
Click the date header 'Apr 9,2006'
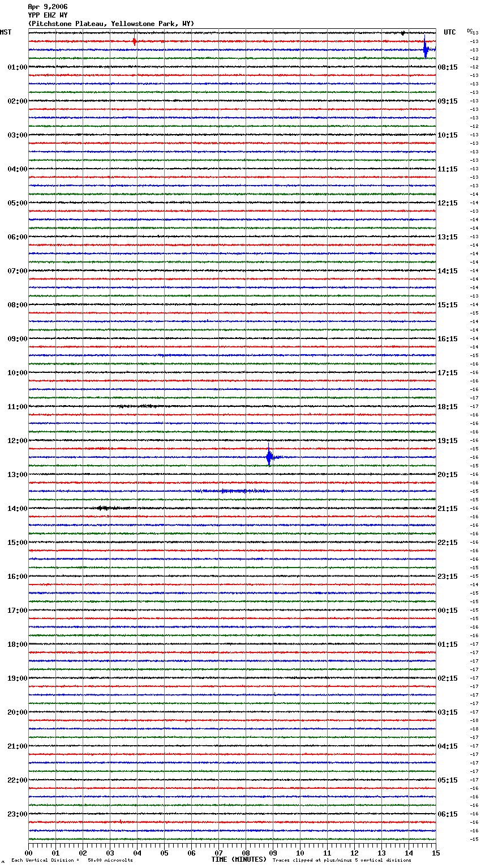[48, 7]
